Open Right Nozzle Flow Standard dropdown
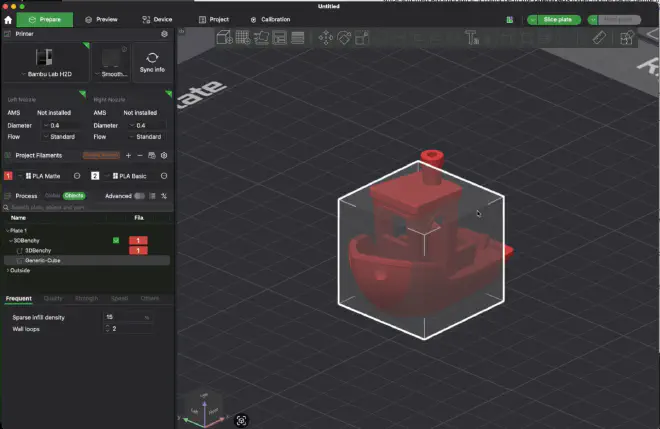660x429 pixels. click(149, 137)
